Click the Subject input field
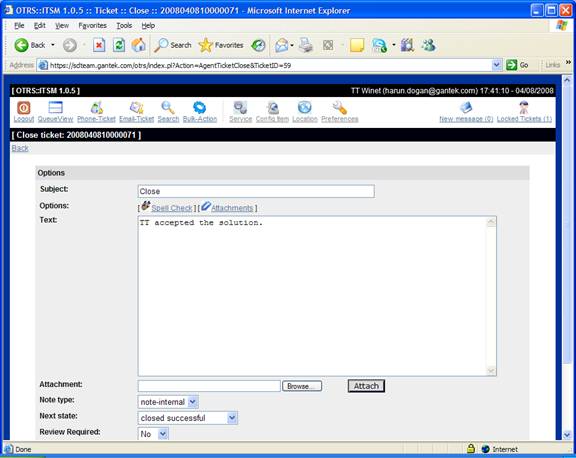This screenshot has height=458, width=576. [256, 191]
